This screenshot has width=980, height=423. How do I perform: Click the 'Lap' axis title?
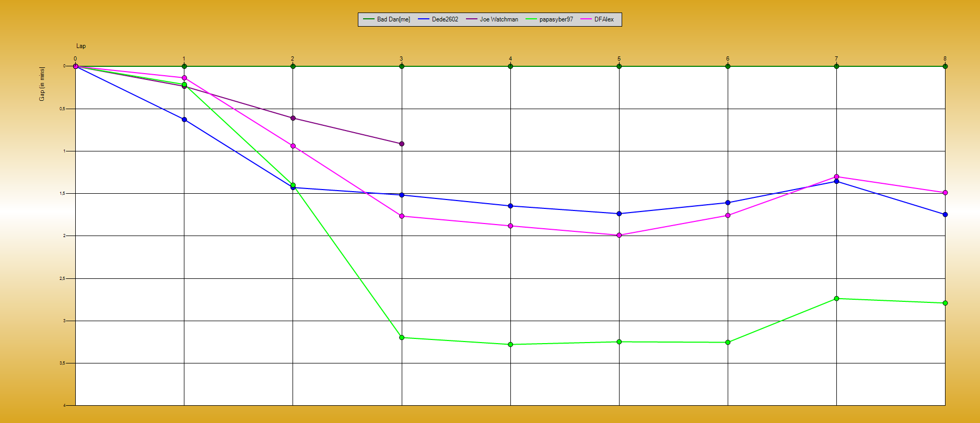pos(81,46)
